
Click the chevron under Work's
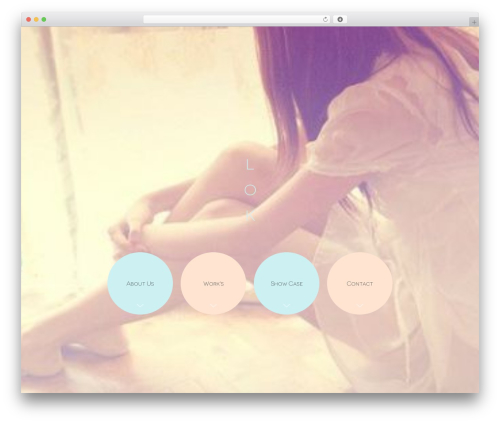[213, 305]
